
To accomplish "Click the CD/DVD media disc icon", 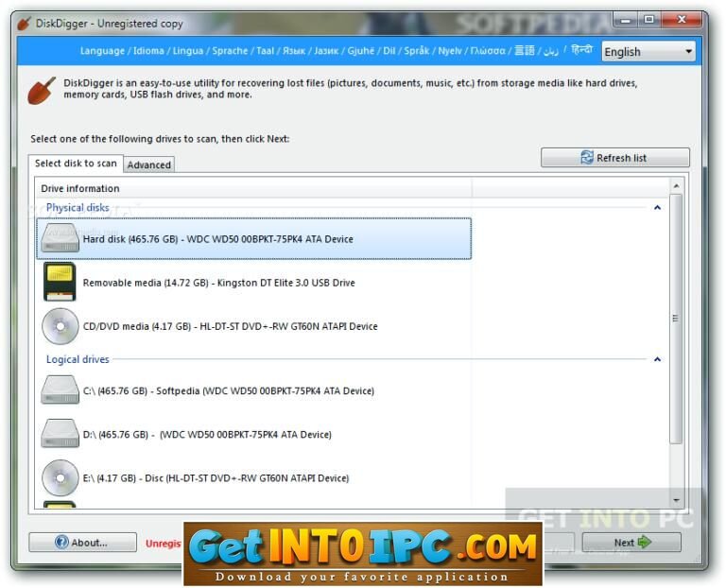I will point(60,326).
